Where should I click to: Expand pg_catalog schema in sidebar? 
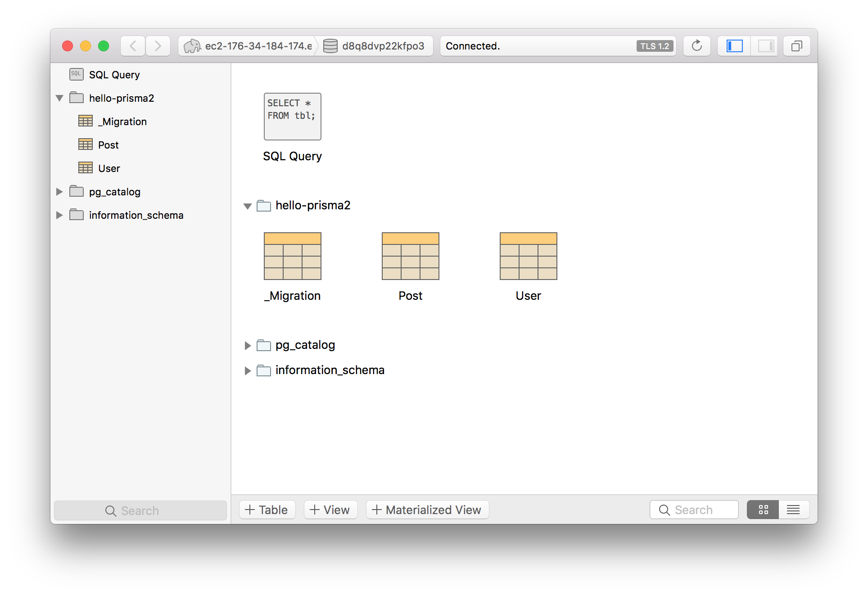click(x=59, y=192)
